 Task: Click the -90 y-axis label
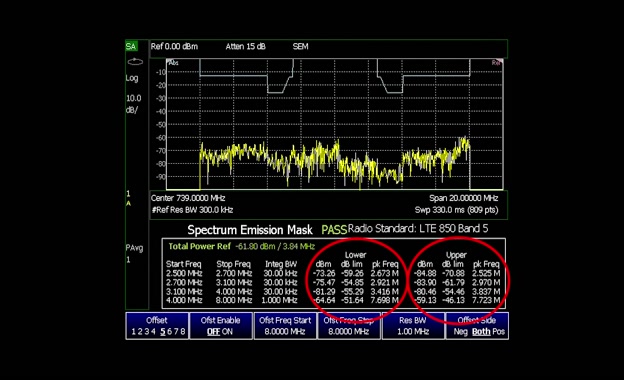tap(161, 177)
